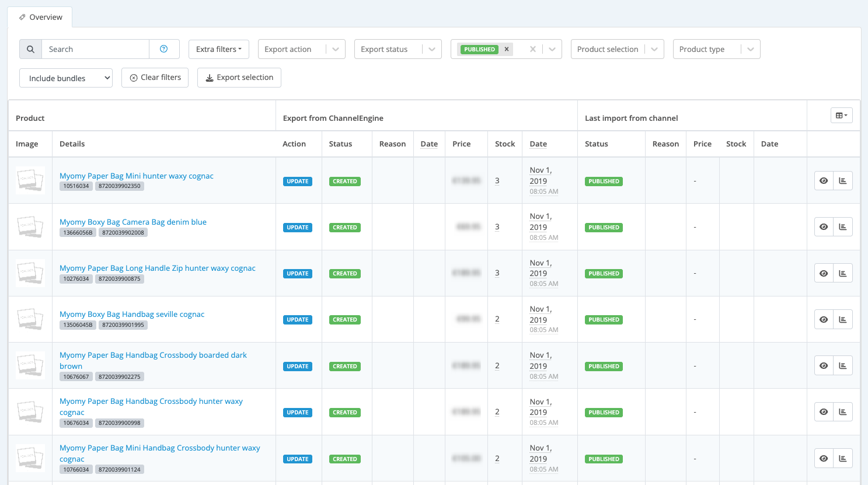Viewport: 868px width, 485px height.
Task: Click EAN tag 8720039900875
Action: (x=120, y=279)
